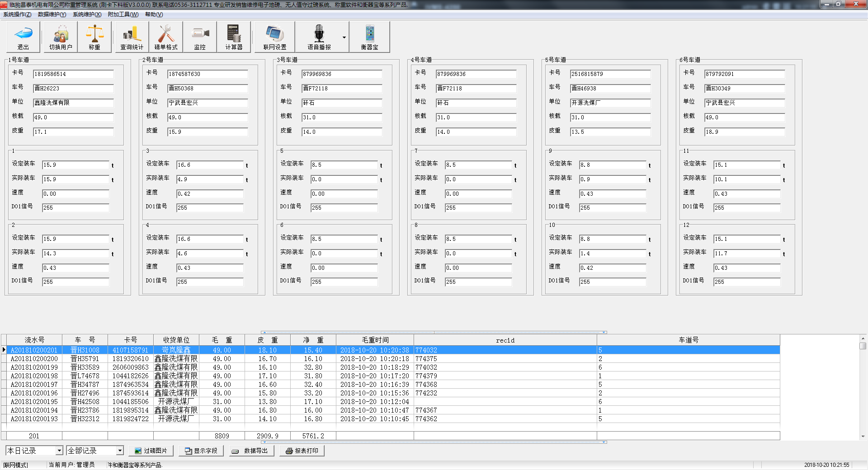Open 切换用户 switch user tool
Image resolution: width=868 pixels, height=470 pixels.
click(x=61, y=37)
